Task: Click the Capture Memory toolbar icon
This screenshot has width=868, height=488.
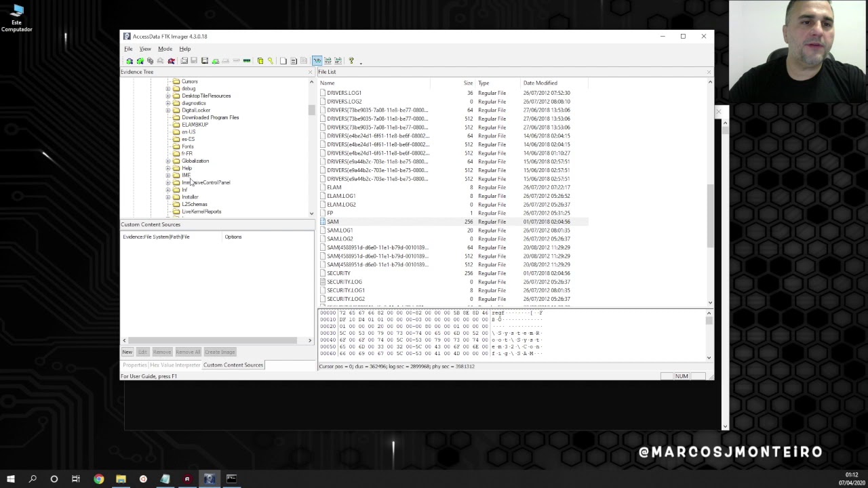Action: coord(247,60)
